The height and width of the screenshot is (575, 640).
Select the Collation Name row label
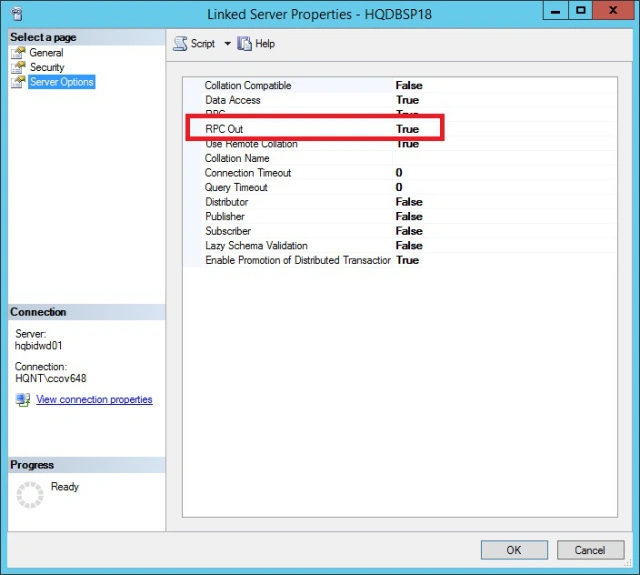tap(237, 158)
